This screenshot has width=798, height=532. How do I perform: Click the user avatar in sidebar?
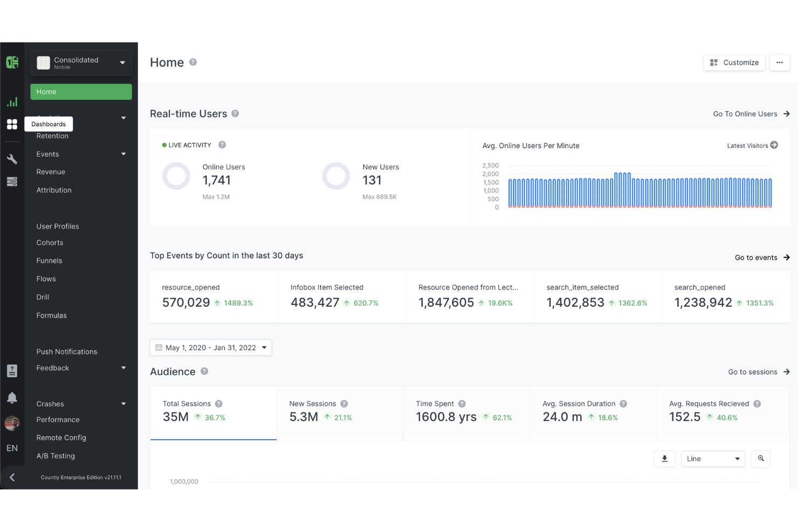[12, 423]
